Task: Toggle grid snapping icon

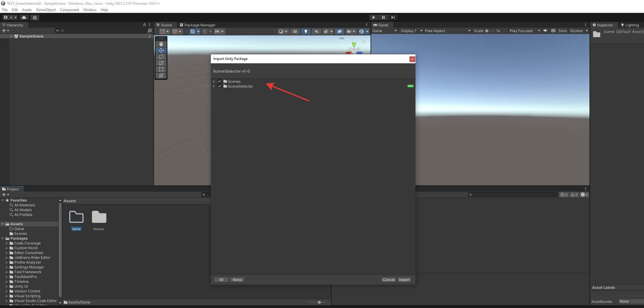Action: pos(205,31)
